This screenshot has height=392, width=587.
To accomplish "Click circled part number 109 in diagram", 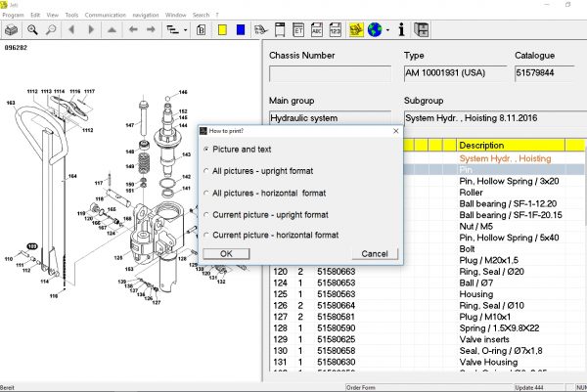I will [x=32, y=246].
